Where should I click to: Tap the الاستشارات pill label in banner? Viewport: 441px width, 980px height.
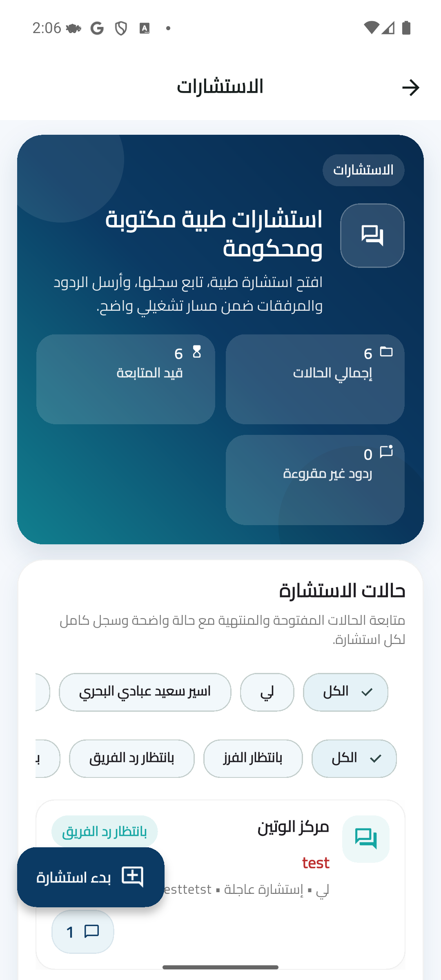coord(363,170)
